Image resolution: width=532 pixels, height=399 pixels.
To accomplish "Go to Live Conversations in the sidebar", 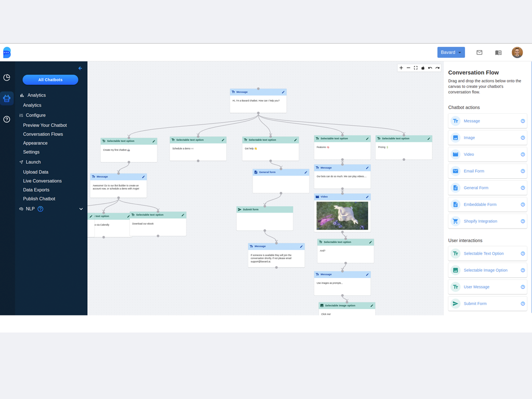I will pyautogui.click(x=42, y=181).
